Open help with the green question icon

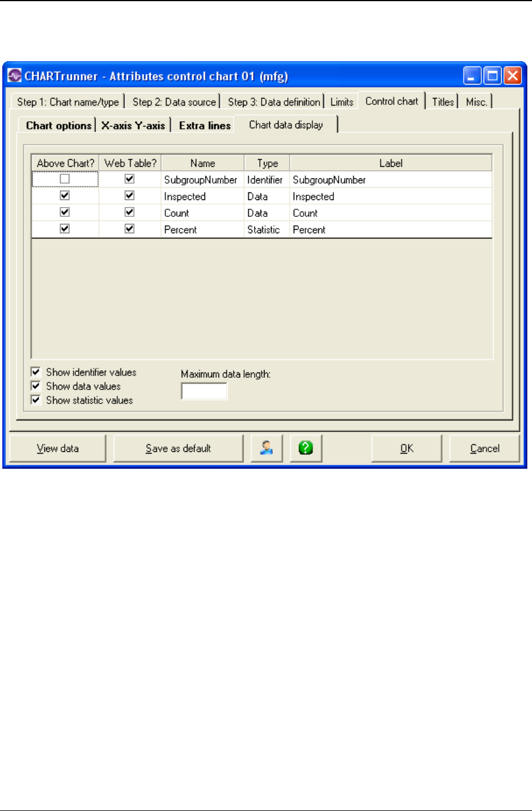click(306, 448)
